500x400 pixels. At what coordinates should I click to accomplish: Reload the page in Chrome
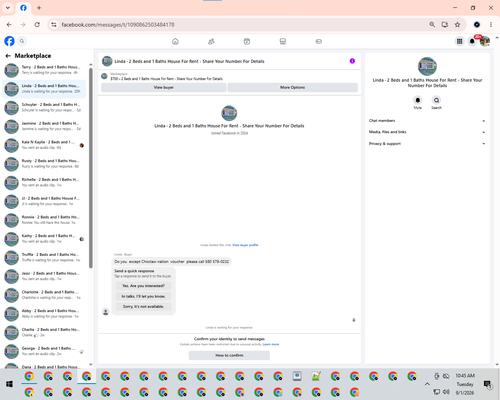coord(37,25)
